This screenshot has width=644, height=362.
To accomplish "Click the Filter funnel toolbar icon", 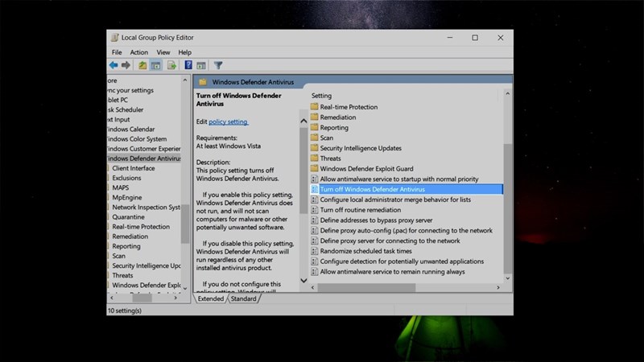I will tap(218, 65).
